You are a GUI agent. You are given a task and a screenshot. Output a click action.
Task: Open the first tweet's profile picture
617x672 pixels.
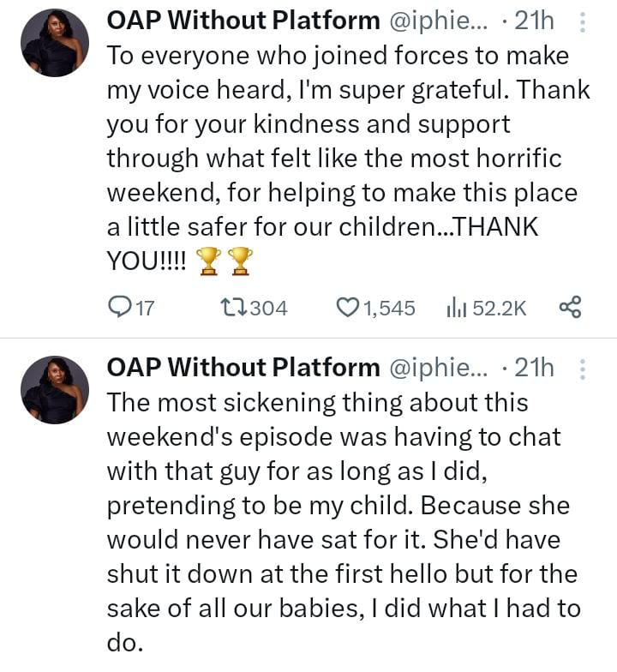coord(55,43)
